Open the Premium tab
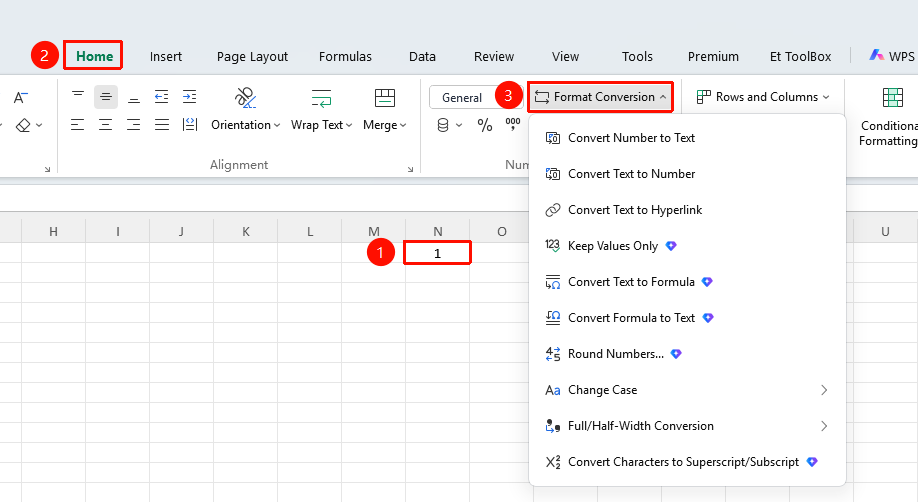The height and width of the screenshot is (502, 918). pos(713,56)
